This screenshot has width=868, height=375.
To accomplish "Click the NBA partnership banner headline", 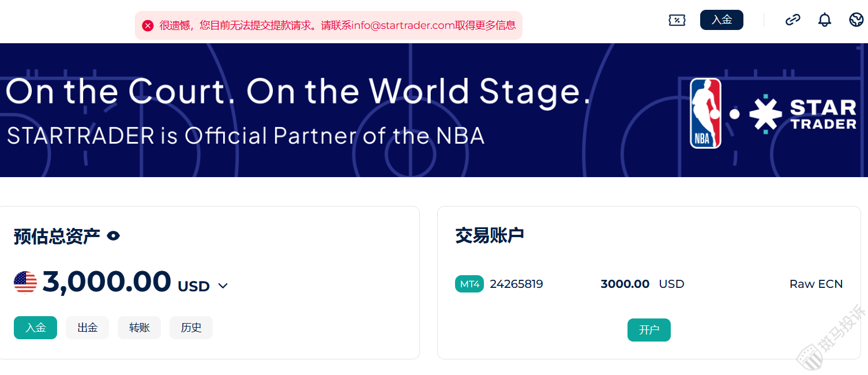I will (298, 92).
